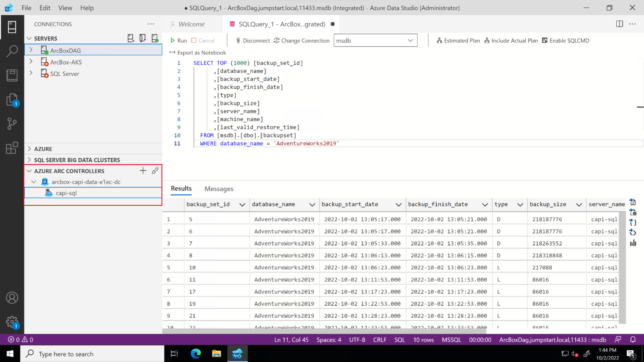Expand the ArcBox-AKS server node
This screenshot has height=362, width=644.
(31, 62)
